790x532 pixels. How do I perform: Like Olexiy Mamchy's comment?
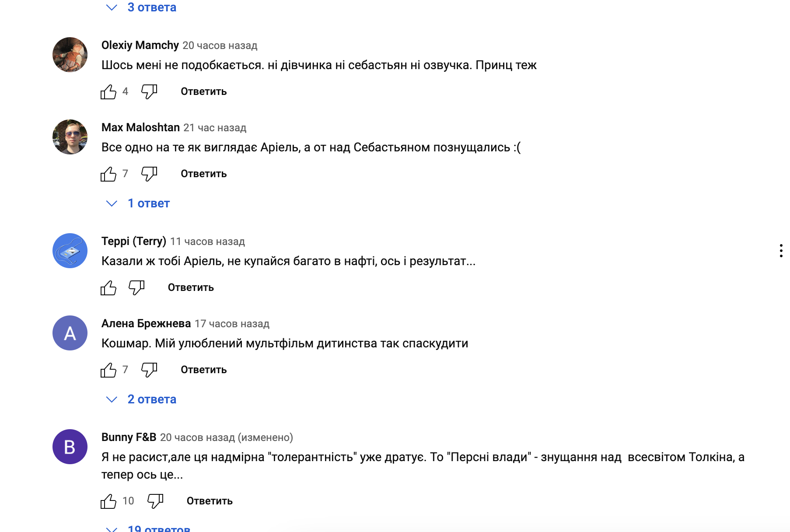pos(108,91)
